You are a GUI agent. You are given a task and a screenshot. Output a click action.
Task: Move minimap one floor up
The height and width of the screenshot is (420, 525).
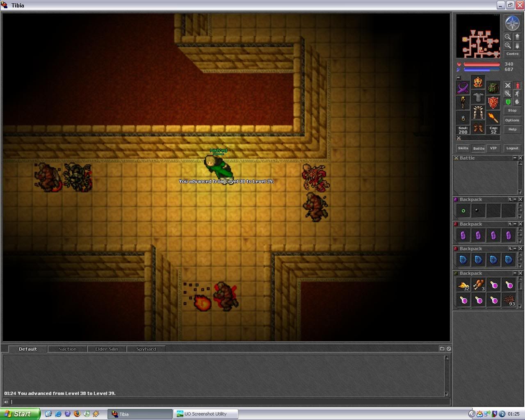click(x=517, y=37)
